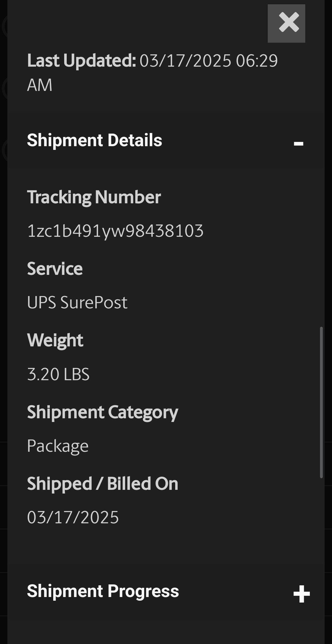This screenshot has height=644, width=332.
Task: Click the Last Updated label
Action: [81, 60]
